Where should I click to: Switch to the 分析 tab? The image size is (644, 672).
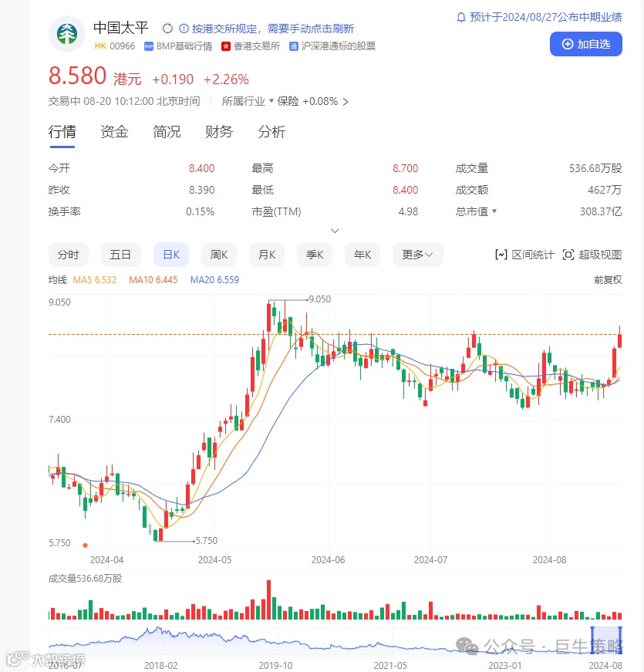[x=271, y=132]
